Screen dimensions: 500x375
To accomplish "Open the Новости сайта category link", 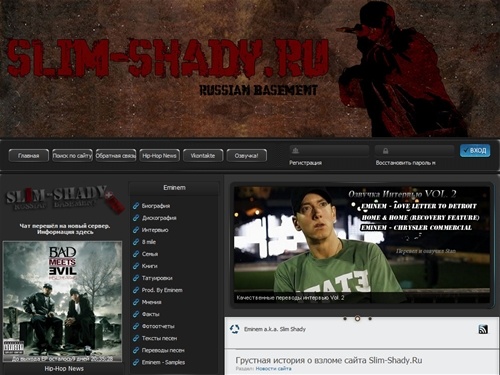I will pos(273,369).
